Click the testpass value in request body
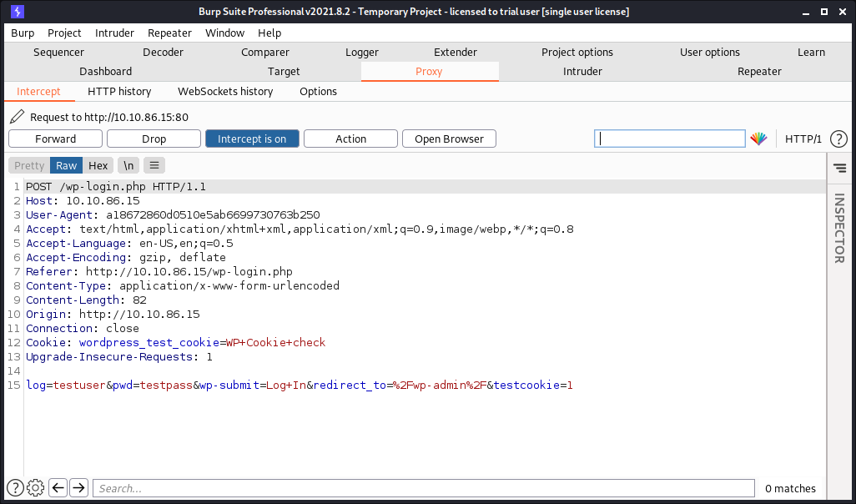 (167, 386)
